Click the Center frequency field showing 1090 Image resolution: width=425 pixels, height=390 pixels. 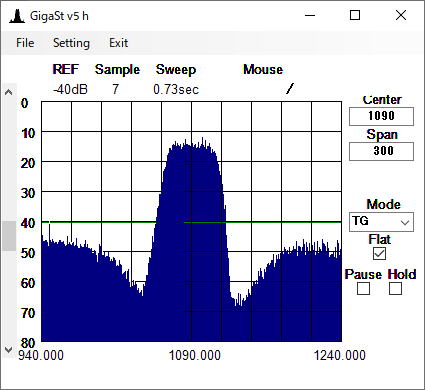coord(381,116)
